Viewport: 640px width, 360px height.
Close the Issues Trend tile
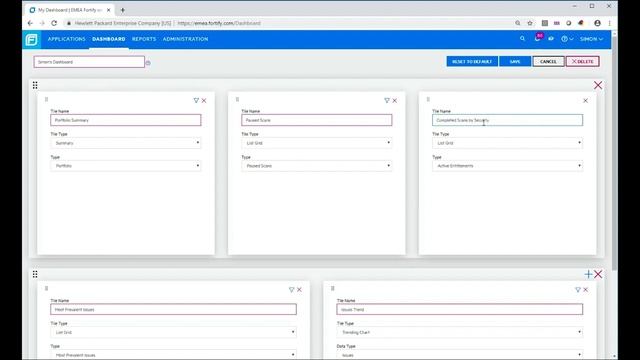586,289
